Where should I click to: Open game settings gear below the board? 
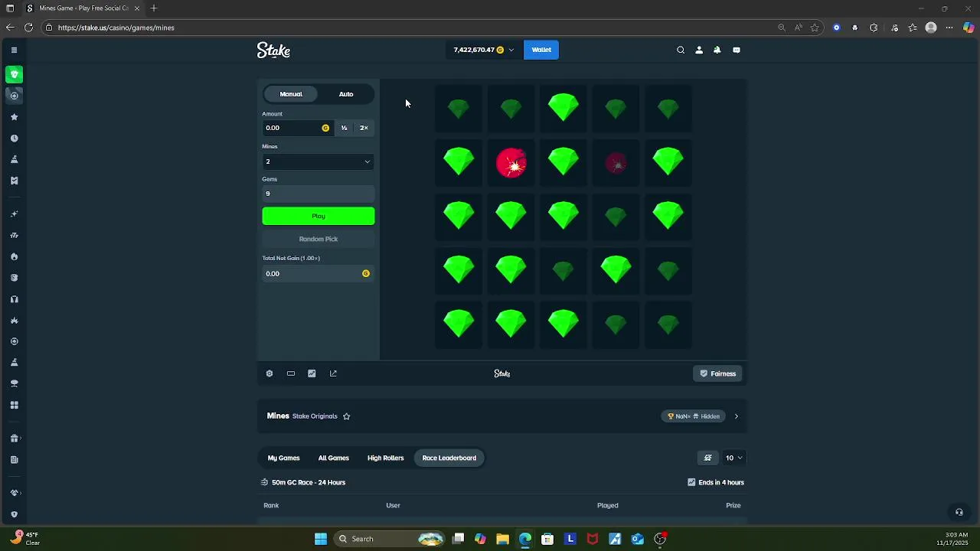pos(269,373)
